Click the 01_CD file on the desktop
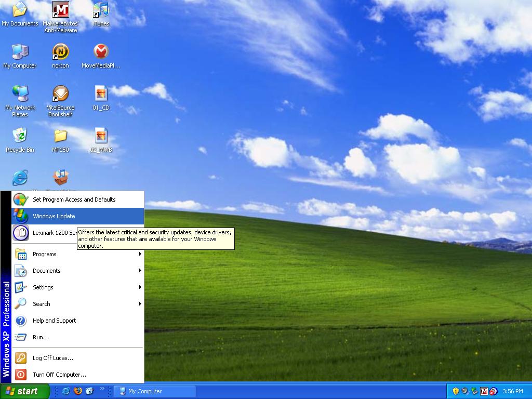The height and width of the screenshot is (399, 532). coord(101,94)
